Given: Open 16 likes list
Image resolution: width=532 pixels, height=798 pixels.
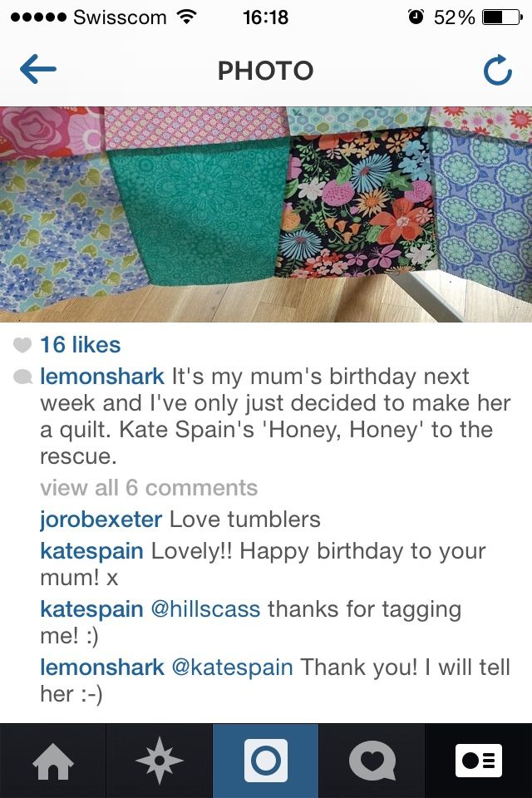Looking at the screenshot, I should coord(81,345).
